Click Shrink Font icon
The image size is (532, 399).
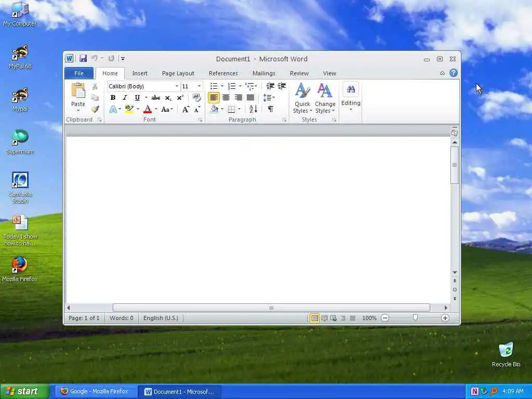pos(197,109)
